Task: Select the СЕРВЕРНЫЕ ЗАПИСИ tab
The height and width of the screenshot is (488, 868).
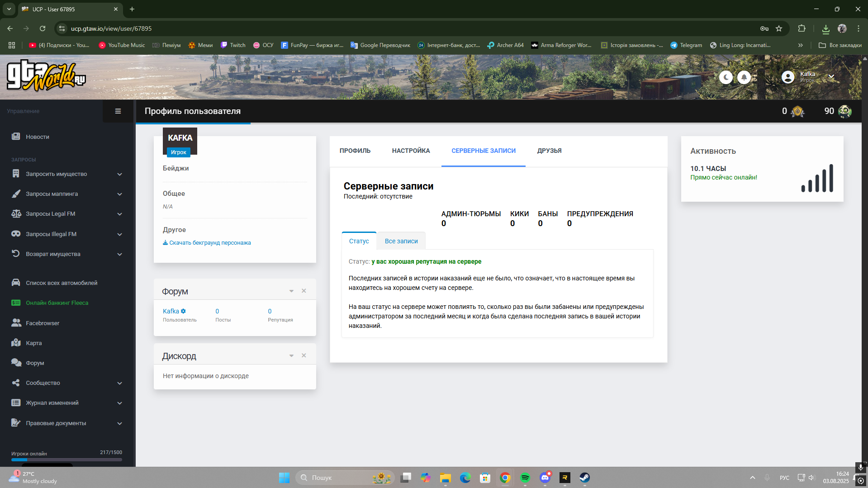Action: tap(484, 151)
